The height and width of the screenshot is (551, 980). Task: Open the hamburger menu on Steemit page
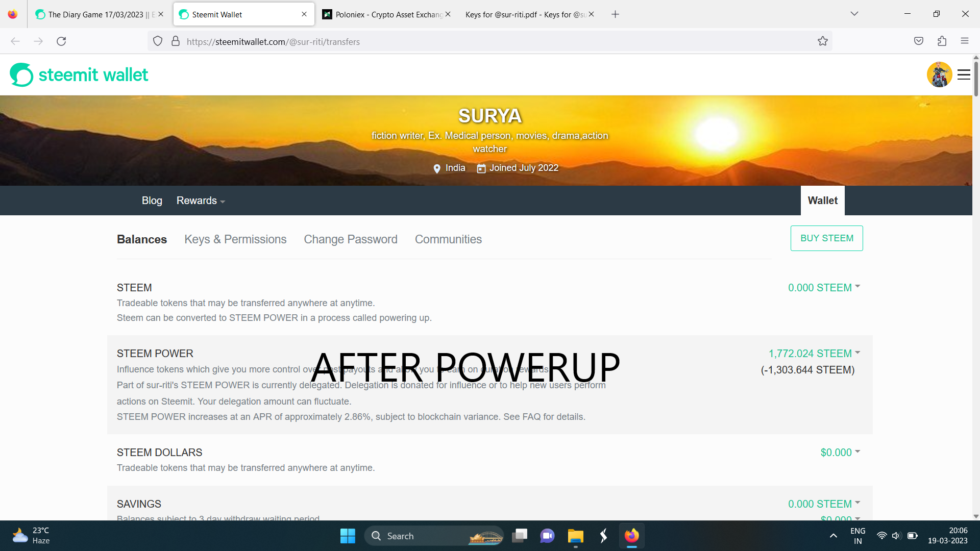(x=964, y=74)
